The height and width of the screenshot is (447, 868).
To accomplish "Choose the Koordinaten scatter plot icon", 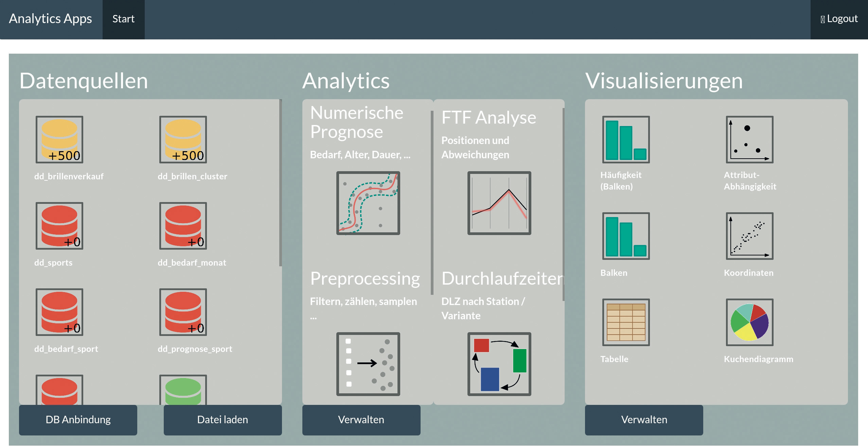I will coord(749,236).
